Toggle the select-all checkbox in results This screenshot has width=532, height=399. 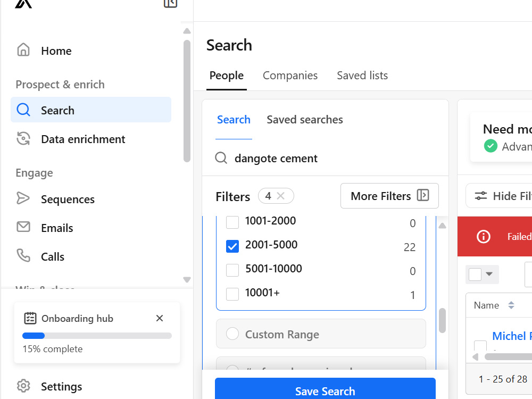coord(475,274)
